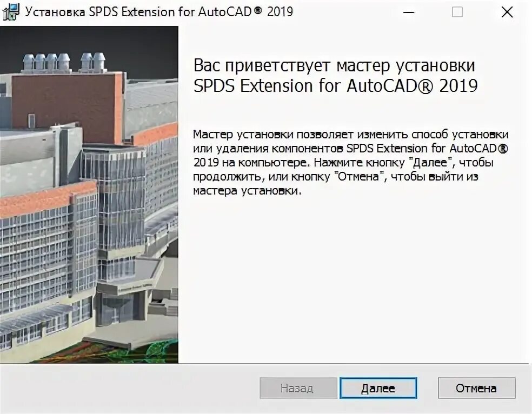
Task: Click the Отмена button to exit setup
Action: point(476,388)
